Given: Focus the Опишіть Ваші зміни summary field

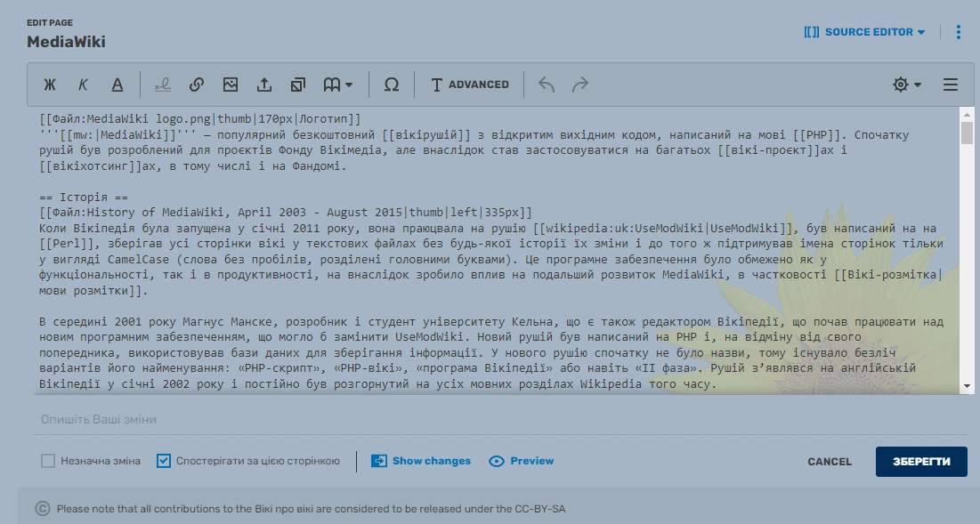Looking at the screenshot, I should (x=500, y=419).
